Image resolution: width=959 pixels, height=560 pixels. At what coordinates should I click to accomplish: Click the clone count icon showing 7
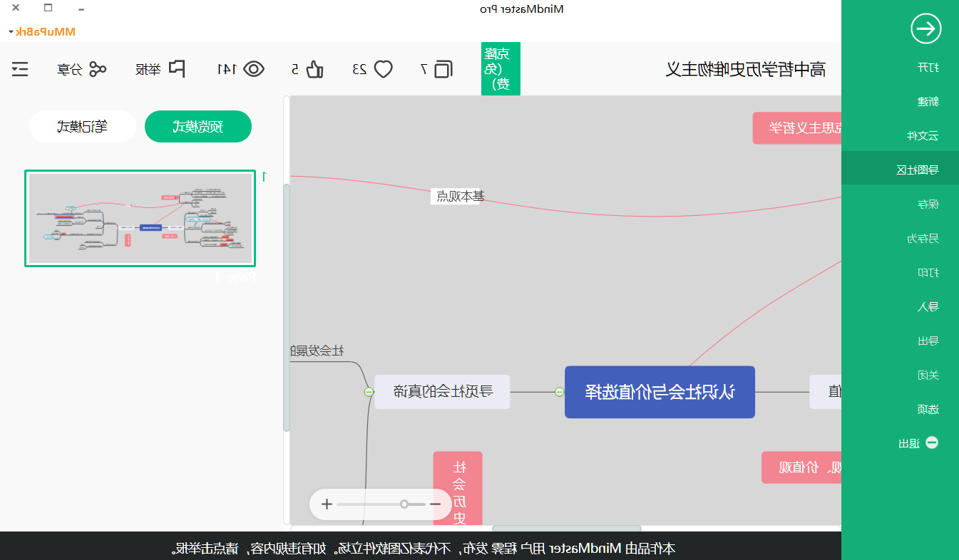[443, 69]
